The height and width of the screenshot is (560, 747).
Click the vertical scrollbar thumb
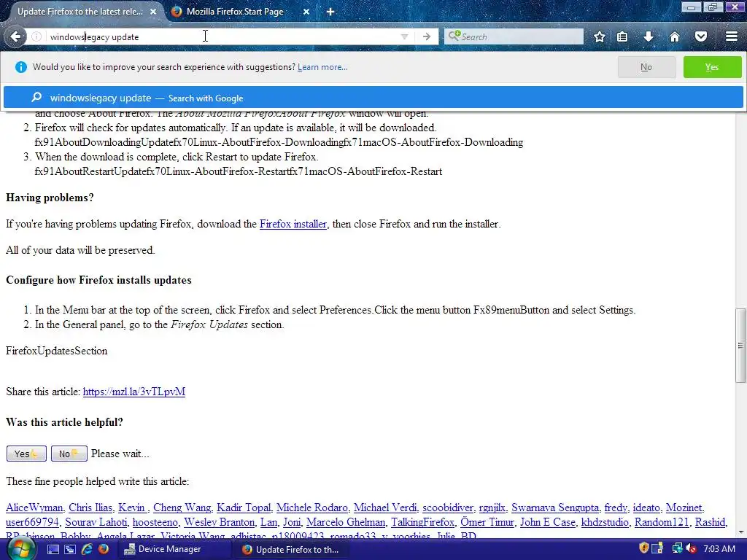[740, 345]
